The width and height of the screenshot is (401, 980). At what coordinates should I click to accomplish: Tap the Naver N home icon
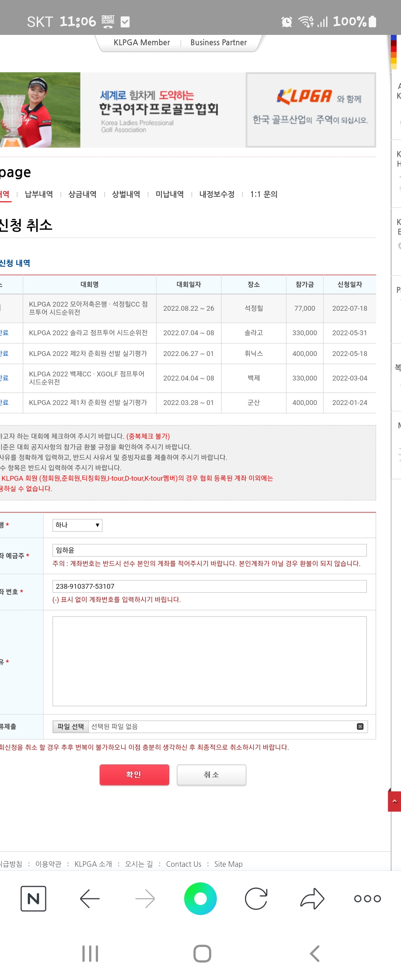point(33,898)
